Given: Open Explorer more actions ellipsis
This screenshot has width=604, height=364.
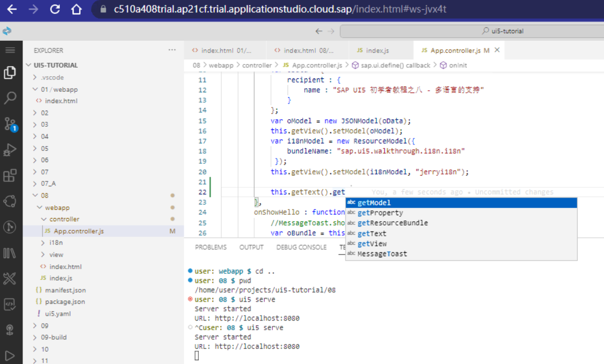Looking at the screenshot, I should tap(172, 50).
